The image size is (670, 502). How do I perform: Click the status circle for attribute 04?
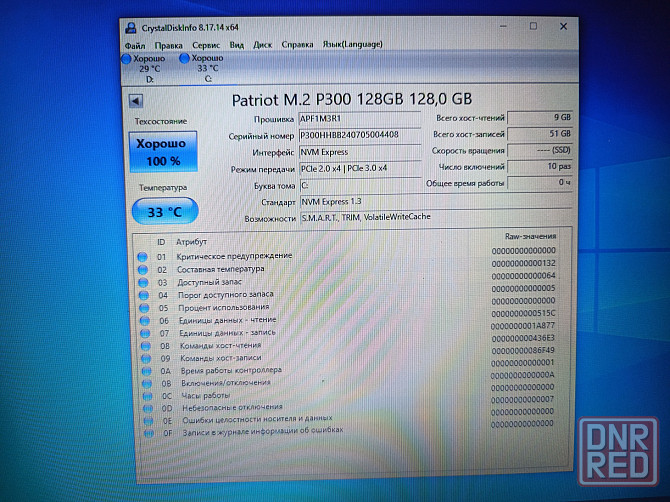(144, 295)
